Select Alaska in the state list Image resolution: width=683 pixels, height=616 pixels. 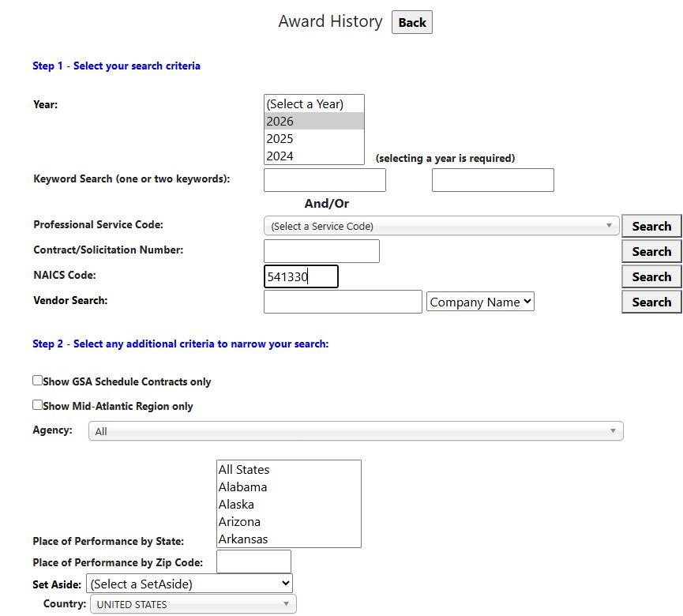[x=289, y=504]
